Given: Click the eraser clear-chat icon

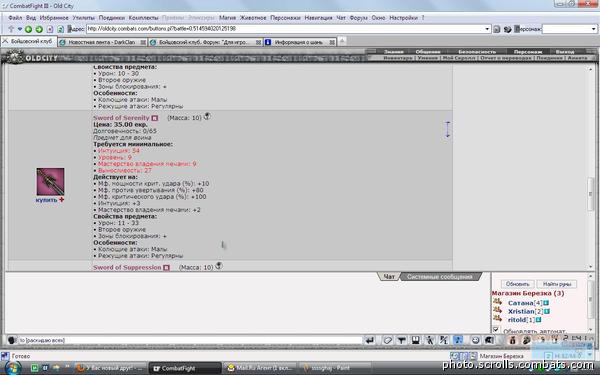Looking at the screenshot, I should (x=388, y=340).
